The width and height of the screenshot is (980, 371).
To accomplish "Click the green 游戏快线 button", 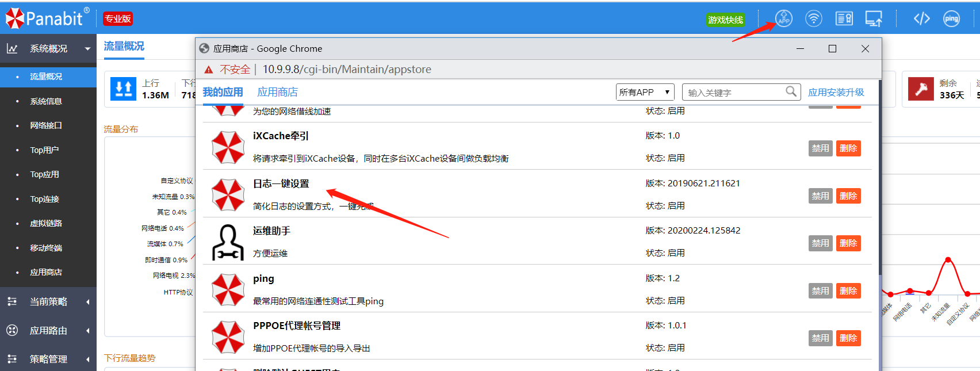I will pyautogui.click(x=726, y=20).
